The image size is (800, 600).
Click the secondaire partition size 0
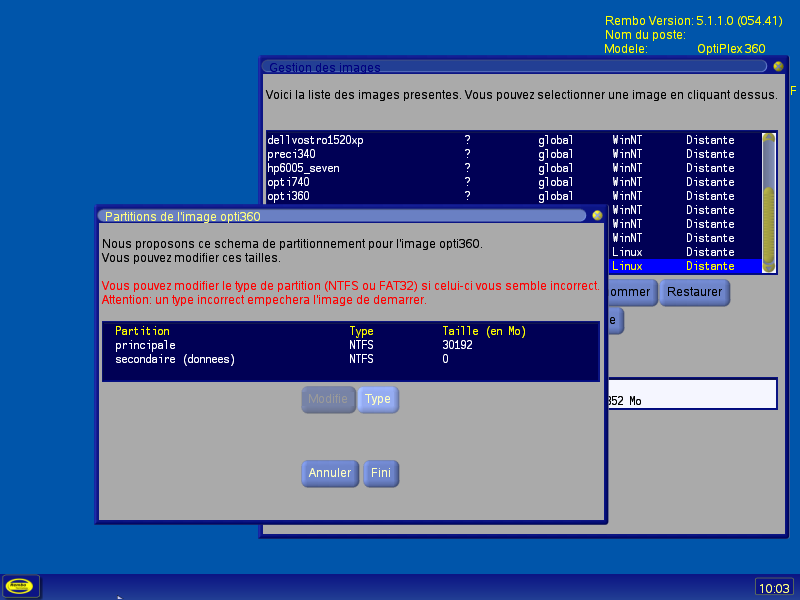pyautogui.click(x=445, y=359)
